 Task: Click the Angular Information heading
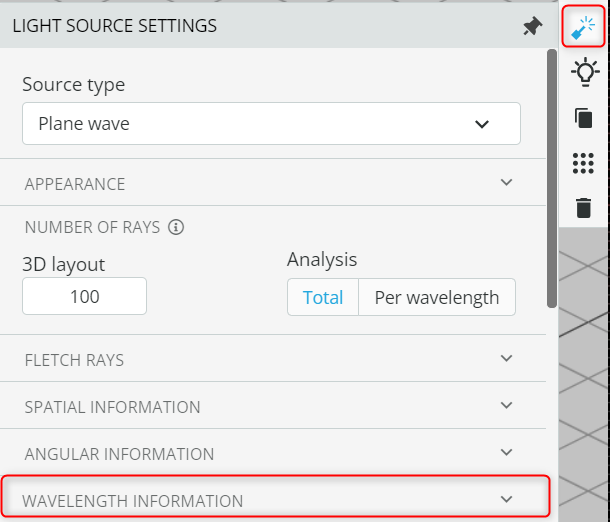point(119,454)
